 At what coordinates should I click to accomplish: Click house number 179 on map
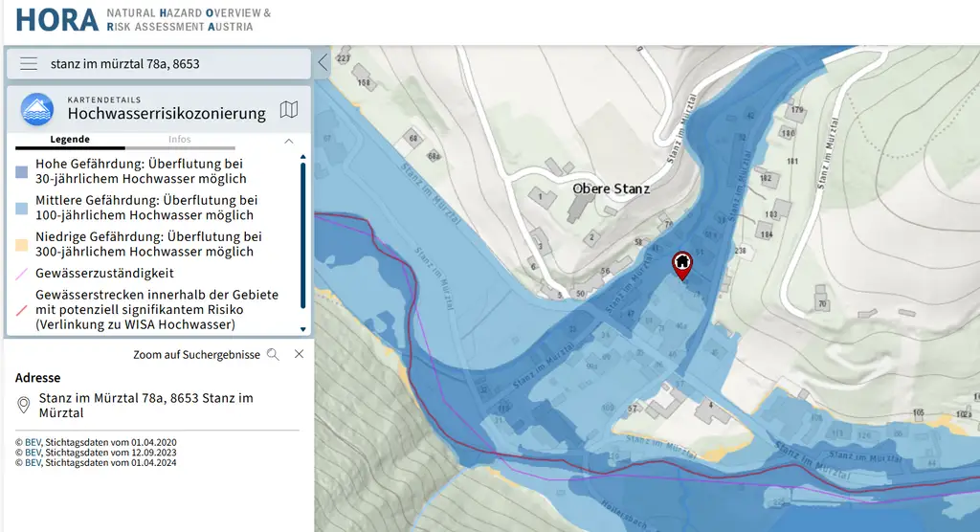coord(797,110)
